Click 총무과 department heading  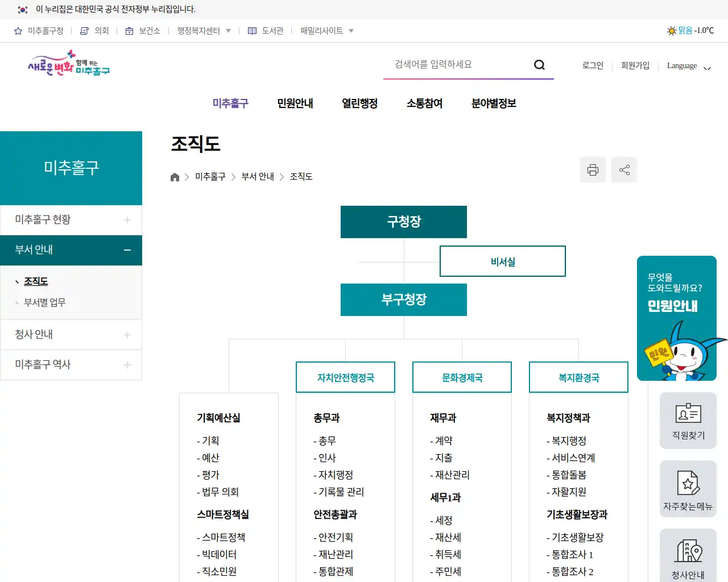pyautogui.click(x=326, y=418)
